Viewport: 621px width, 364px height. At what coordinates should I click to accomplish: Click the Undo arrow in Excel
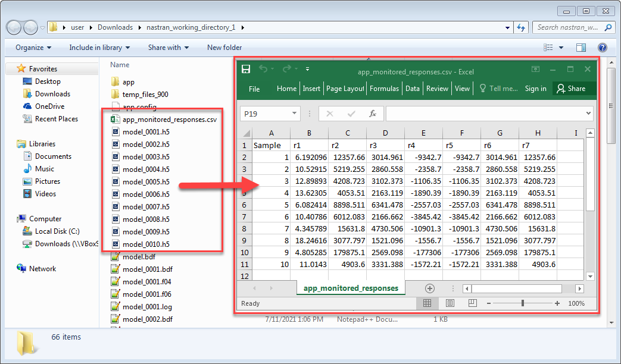263,69
